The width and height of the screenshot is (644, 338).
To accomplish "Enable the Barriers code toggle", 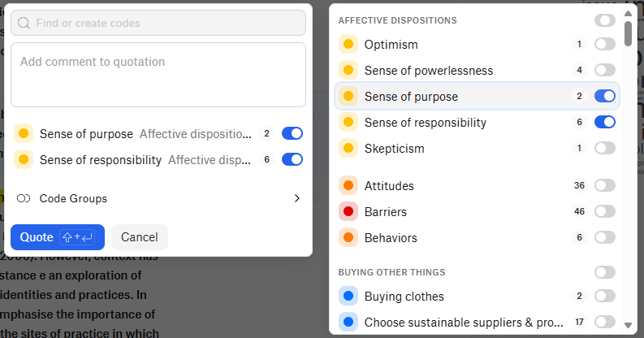I will pyautogui.click(x=604, y=212).
